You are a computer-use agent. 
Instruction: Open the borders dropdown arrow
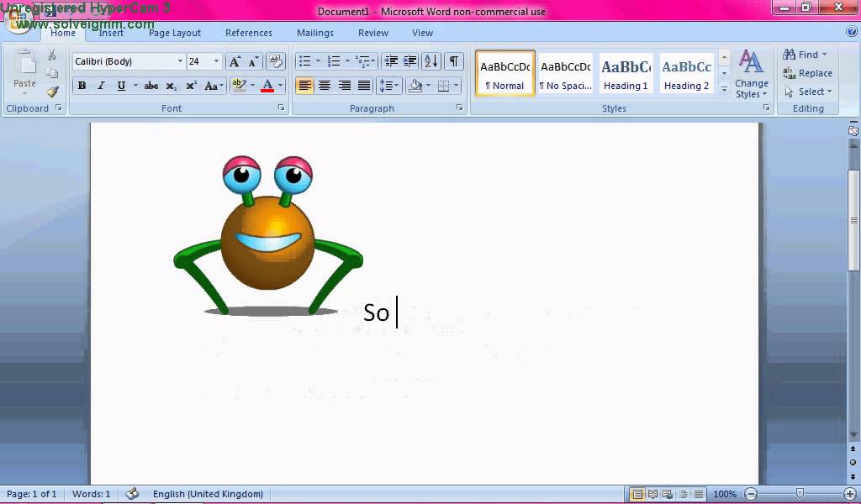[457, 86]
